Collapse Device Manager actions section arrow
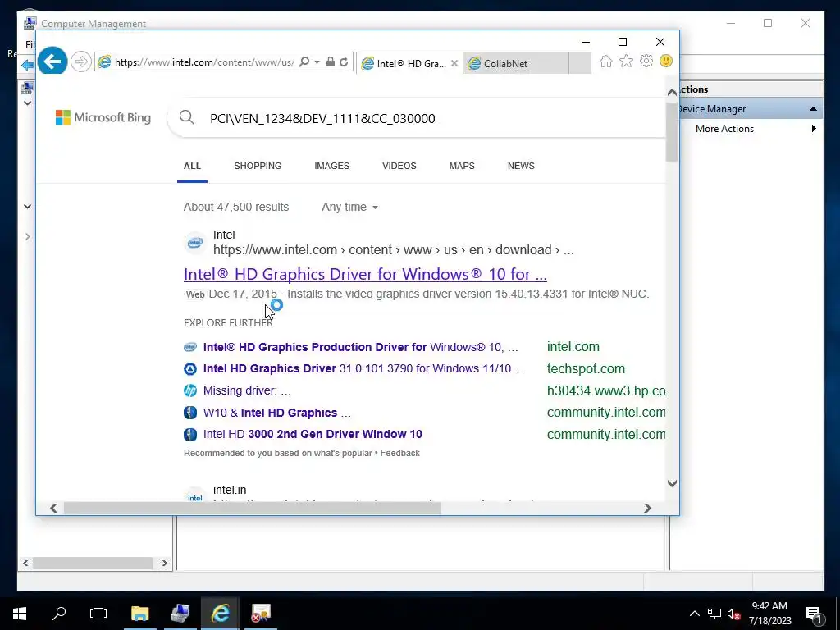The width and height of the screenshot is (840, 630). point(813,109)
